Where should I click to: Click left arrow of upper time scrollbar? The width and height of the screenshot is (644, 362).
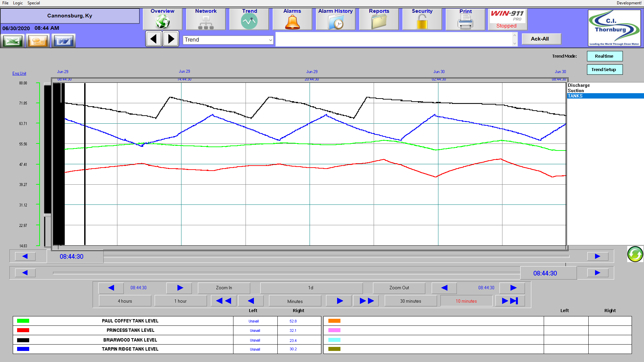(25, 256)
